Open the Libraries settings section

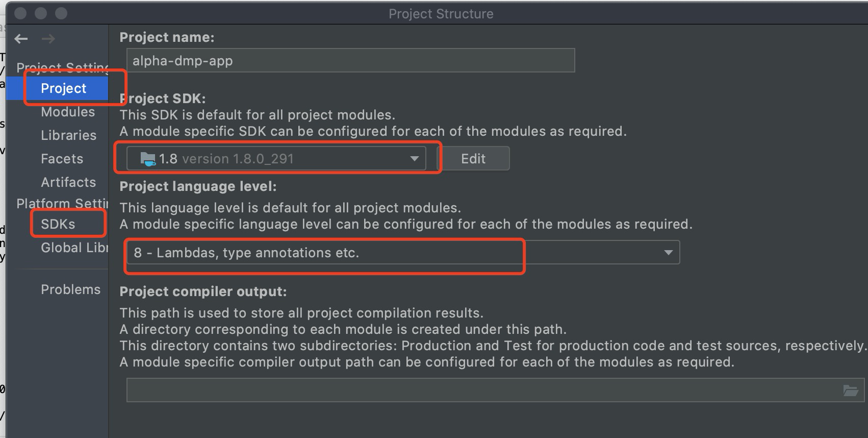coord(68,135)
